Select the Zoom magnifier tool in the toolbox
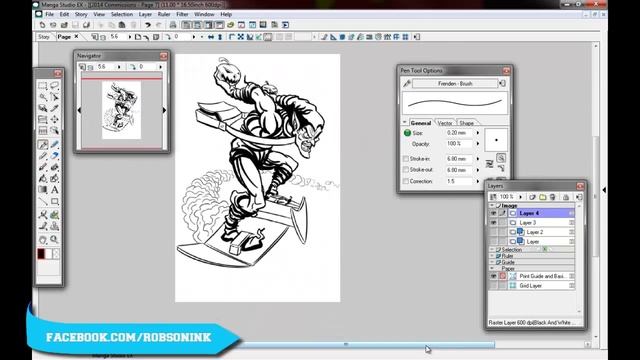Image resolution: width=640 pixels, height=360 pixels. [54, 240]
